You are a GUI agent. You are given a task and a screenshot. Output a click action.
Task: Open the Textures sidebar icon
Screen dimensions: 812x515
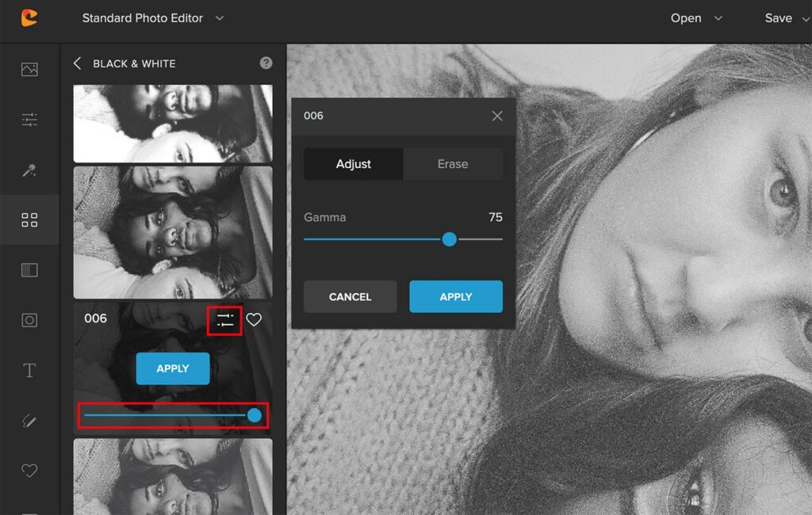point(29,270)
